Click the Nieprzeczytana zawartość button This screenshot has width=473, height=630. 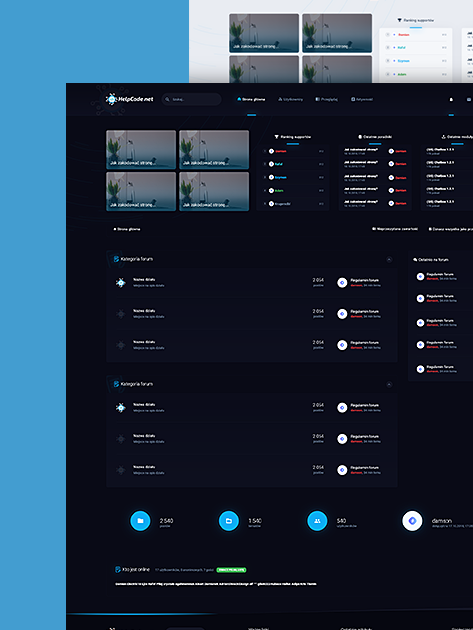click(395, 229)
